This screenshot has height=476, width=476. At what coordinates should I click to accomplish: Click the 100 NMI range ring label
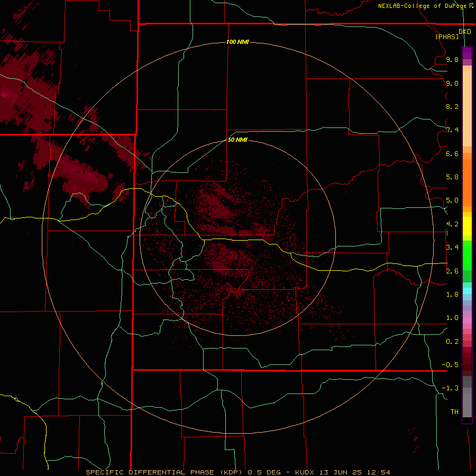pyautogui.click(x=237, y=42)
